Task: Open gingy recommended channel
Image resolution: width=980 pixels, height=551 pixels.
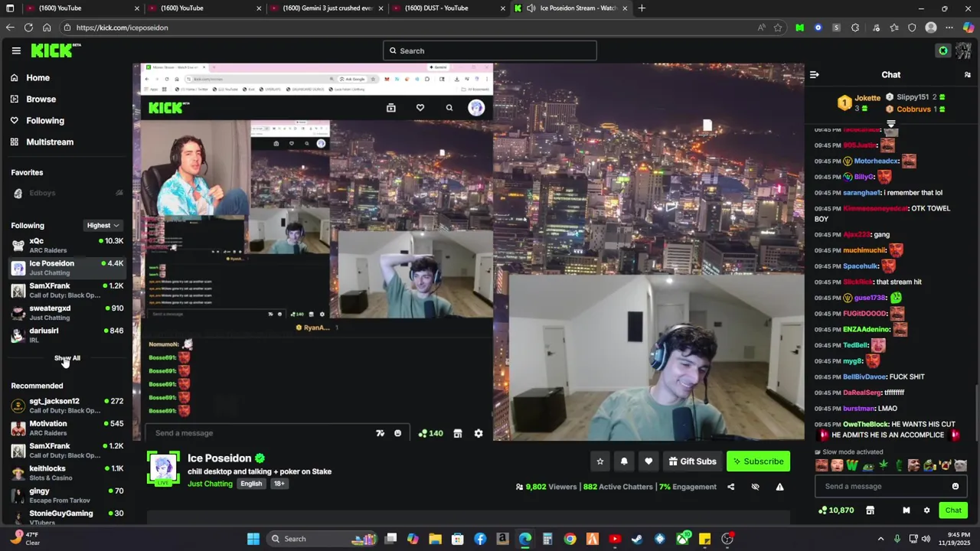Action: (x=67, y=495)
